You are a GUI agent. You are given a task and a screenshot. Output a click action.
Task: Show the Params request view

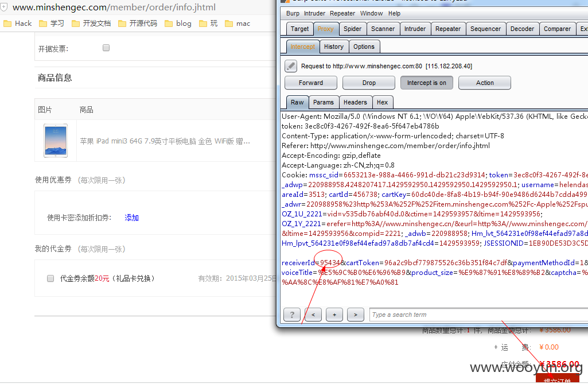tap(323, 102)
